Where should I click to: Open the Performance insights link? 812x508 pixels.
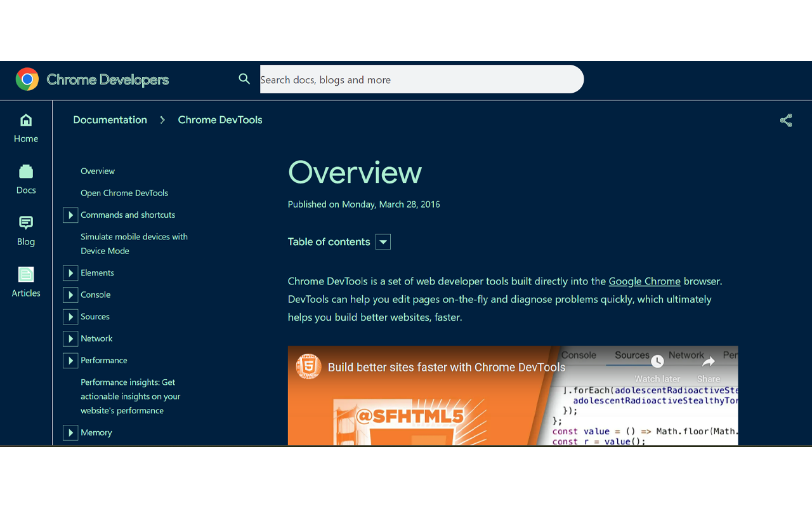tap(131, 396)
